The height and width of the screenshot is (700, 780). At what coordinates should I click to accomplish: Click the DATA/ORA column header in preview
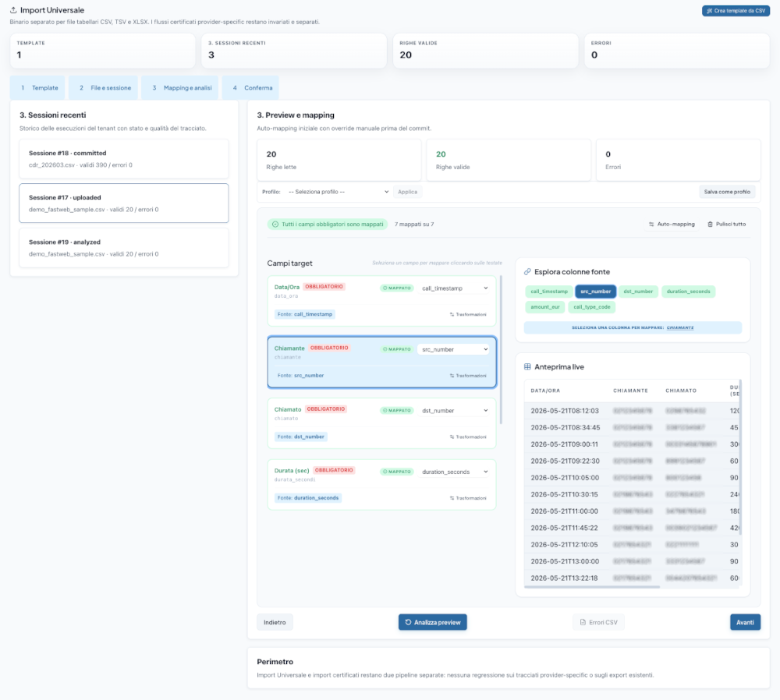pos(545,391)
